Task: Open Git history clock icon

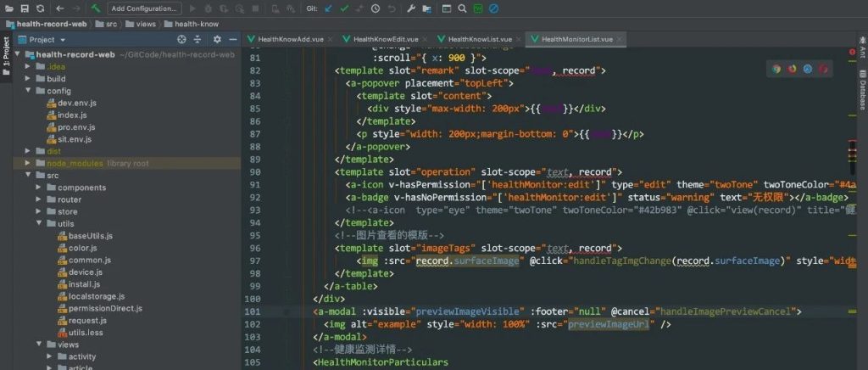Action: [376, 8]
